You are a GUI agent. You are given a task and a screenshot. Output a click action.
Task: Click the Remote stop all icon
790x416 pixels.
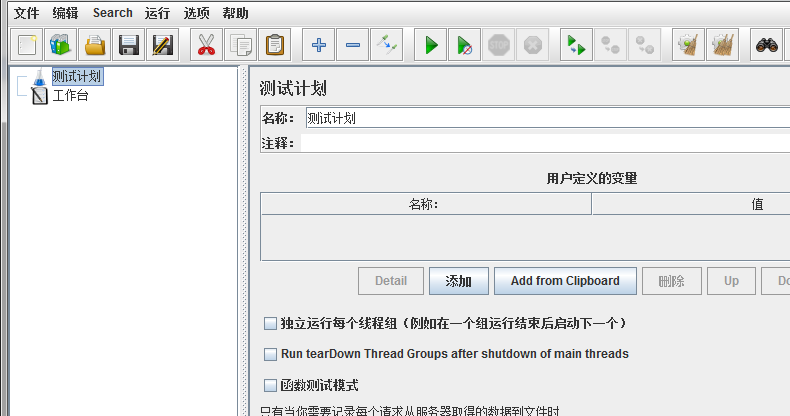[x=610, y=45]
